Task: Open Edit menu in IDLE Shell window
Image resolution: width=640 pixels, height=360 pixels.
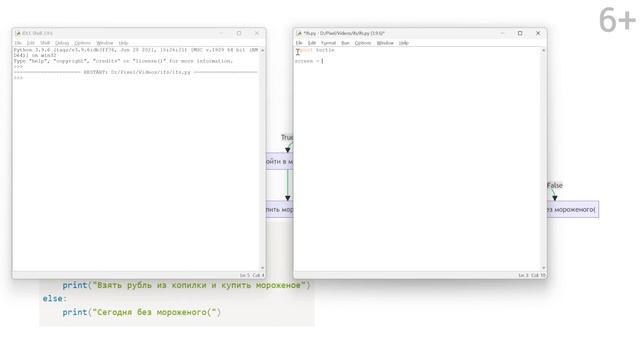Action: click(31, 43)
